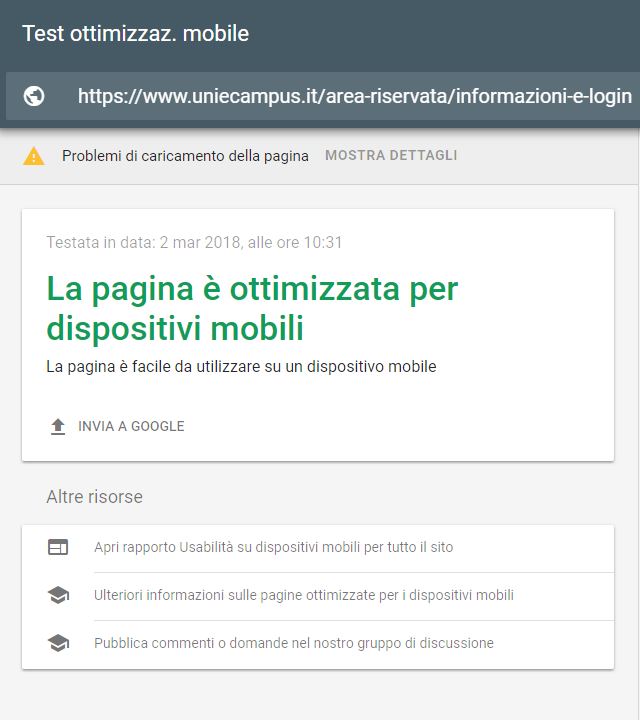Click the globe icon beside the URL
The width and height of the screenshot is (640, 720).
tap(34, 96)
